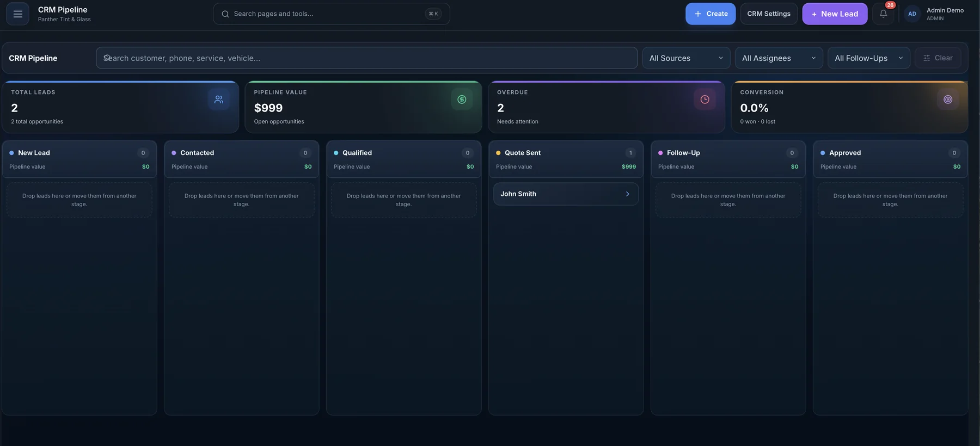Click the Contacted column header

tap(242, 159)
